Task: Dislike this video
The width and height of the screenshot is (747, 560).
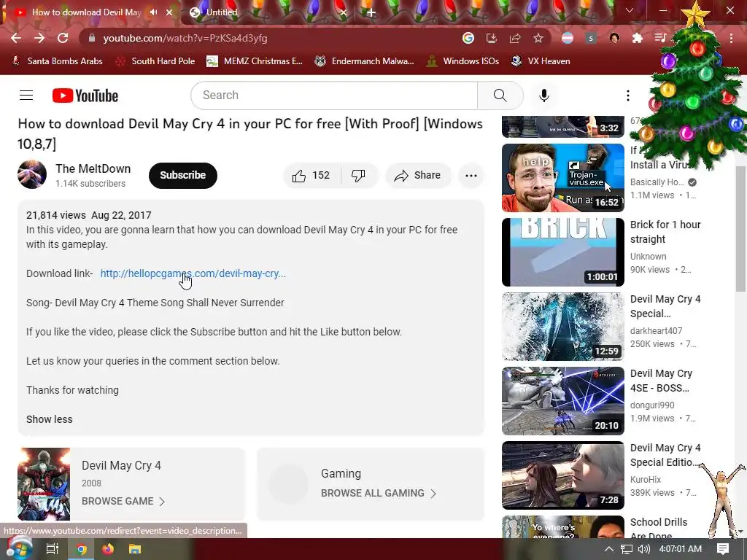Action: point(358,175)
